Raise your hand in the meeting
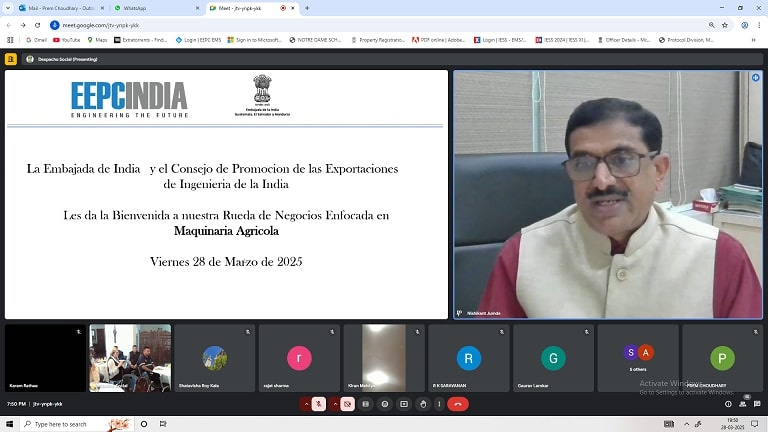The image size is (768, 432). (x=423, y=404)
